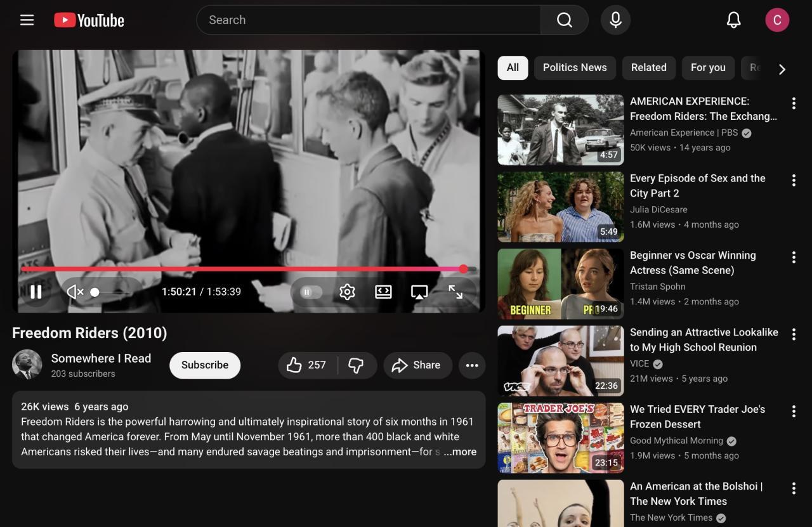Open the Tristan Spohn channel link
The height and width of the screenshot is (527, 812).
658,287
